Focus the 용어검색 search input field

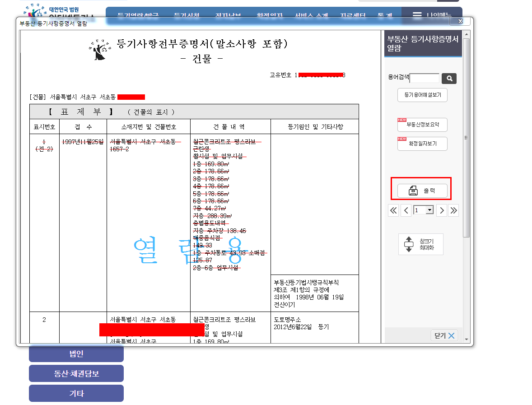(425, 78)
